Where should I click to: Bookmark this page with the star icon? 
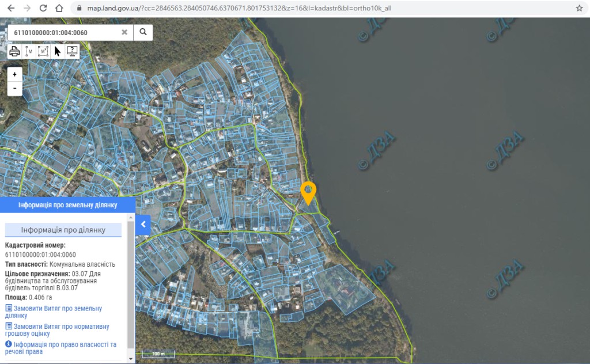coord(579,9)
